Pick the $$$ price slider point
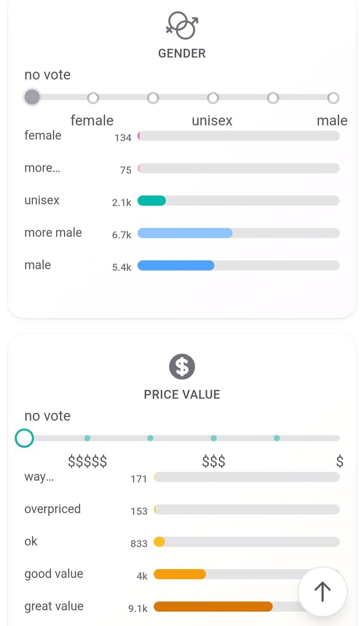Image resolution: width=364 pixels, height=626 pixels. [213, 438]
